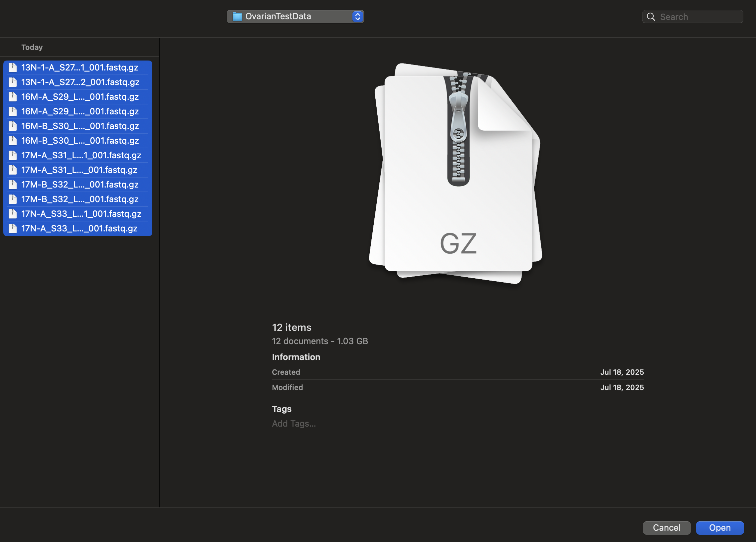Screen dimensions: 756x542
Task: Click the Today group header
Action: click(x=32, y=47)
